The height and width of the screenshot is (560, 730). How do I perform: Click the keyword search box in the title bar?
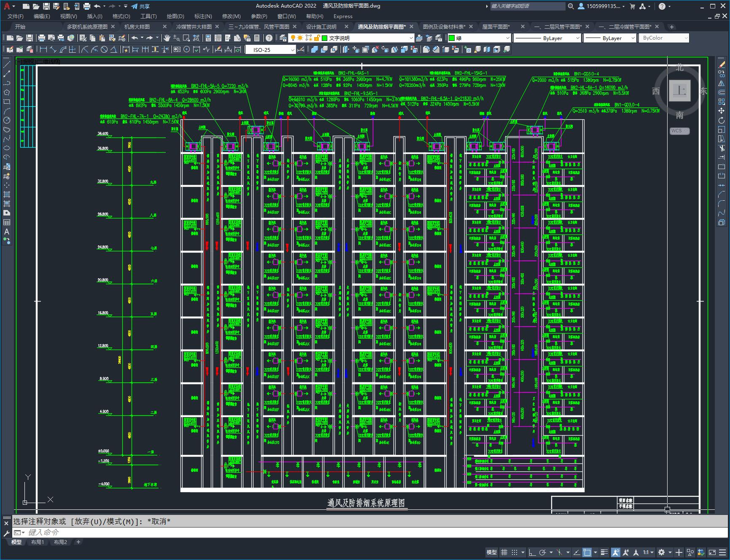coord(527,6)
